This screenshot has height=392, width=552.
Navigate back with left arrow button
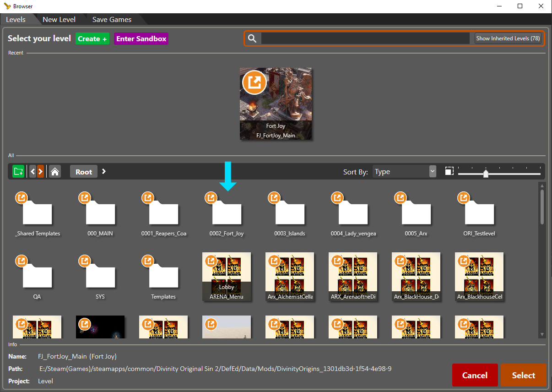pyautogui.click(x=32, y=172)
